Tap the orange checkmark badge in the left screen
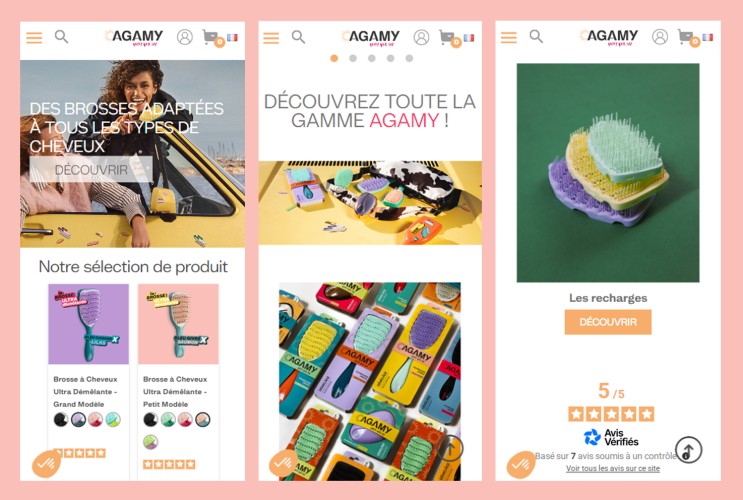The image size is (743, 500). tap(46, 464)
